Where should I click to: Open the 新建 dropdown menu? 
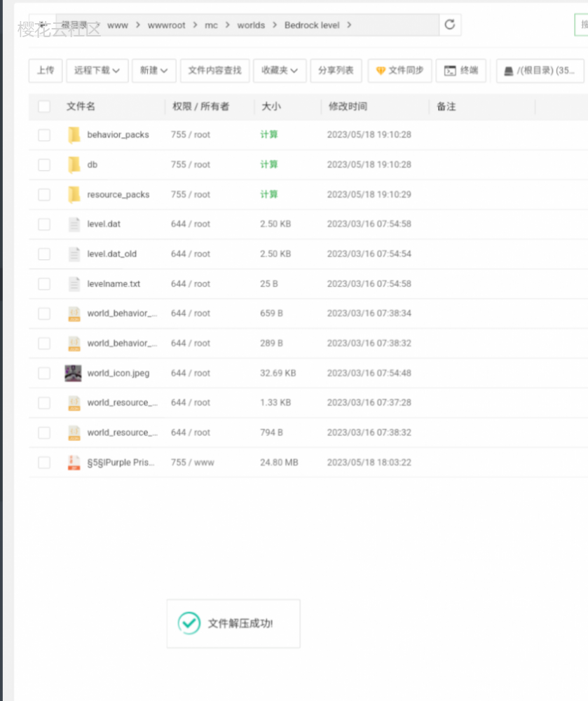(x=153, y=71)
